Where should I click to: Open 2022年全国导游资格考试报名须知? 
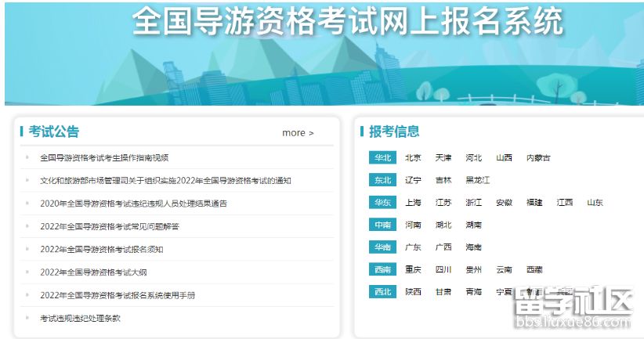(x=102, y=249)
